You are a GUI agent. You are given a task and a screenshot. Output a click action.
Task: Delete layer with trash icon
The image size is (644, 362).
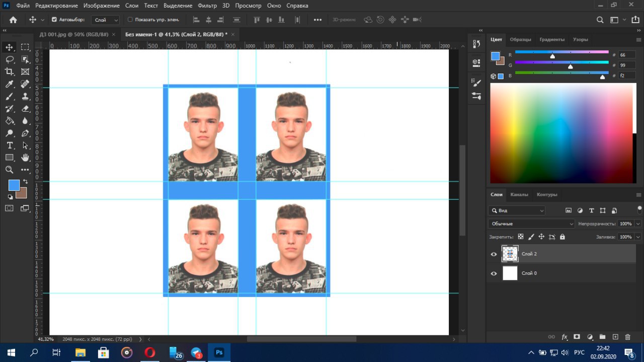[627, 337]
